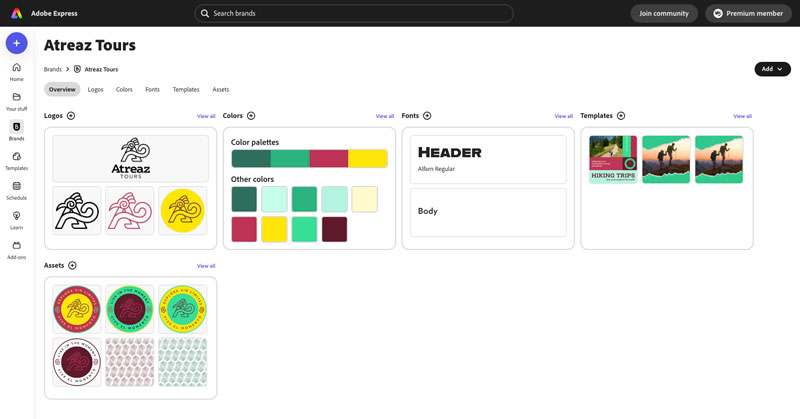Click the Join community button
The height and width of the screenshot is (419, 800).
[664, 13]
